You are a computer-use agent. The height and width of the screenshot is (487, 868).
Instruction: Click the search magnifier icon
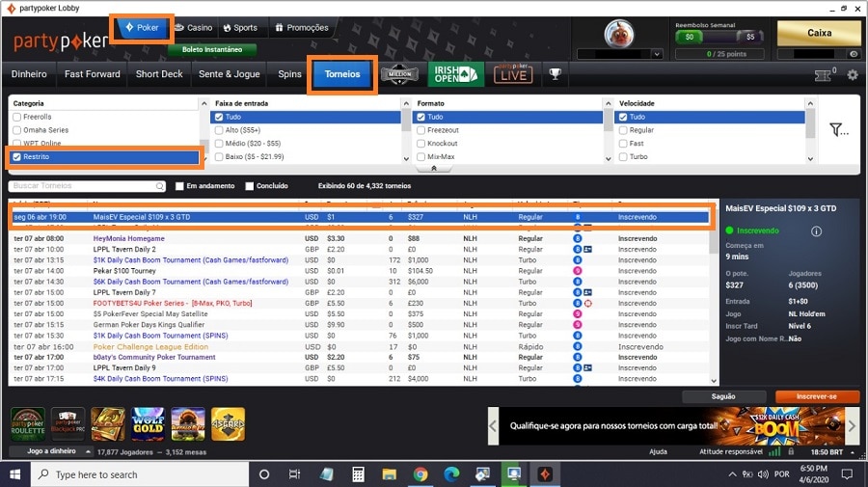(159, 186)
